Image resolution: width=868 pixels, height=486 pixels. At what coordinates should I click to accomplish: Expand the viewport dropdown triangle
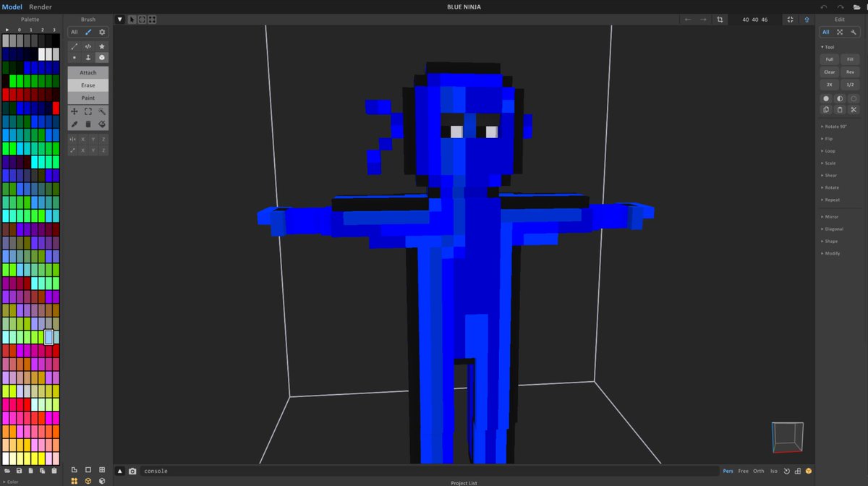[120, 20]
